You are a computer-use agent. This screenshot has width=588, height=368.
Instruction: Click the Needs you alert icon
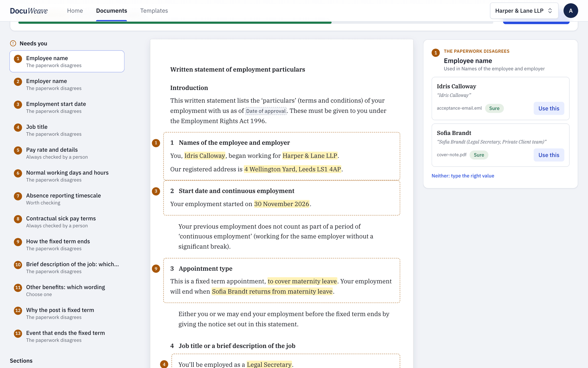[x=13, y=43]
